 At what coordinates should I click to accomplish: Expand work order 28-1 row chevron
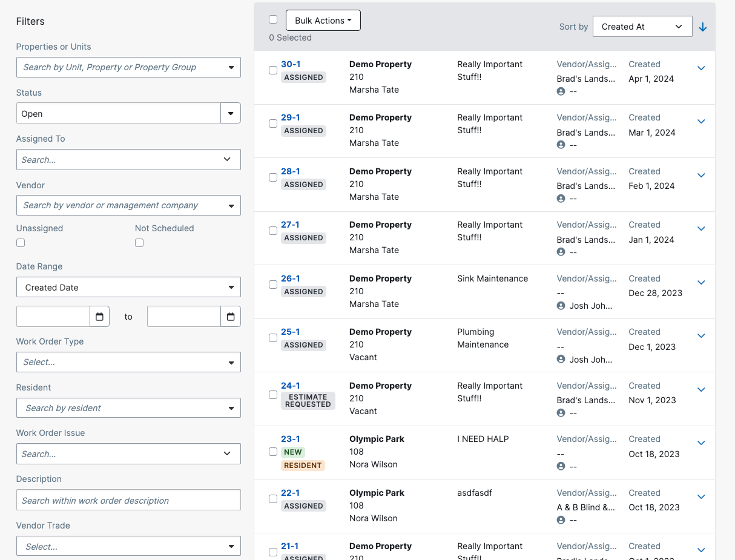pyautogui.click(x=701, y=176)
